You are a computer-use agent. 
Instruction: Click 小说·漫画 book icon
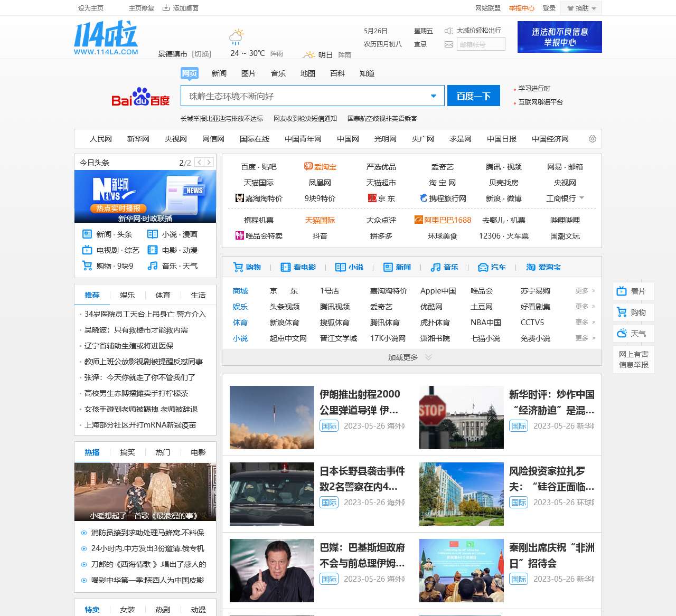coord(153,234)
